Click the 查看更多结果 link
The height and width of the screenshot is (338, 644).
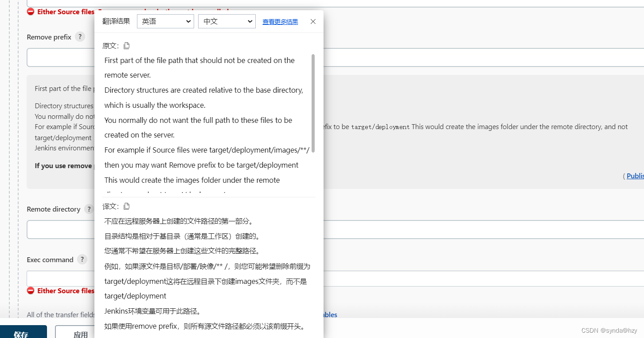(x=280, y=22)
